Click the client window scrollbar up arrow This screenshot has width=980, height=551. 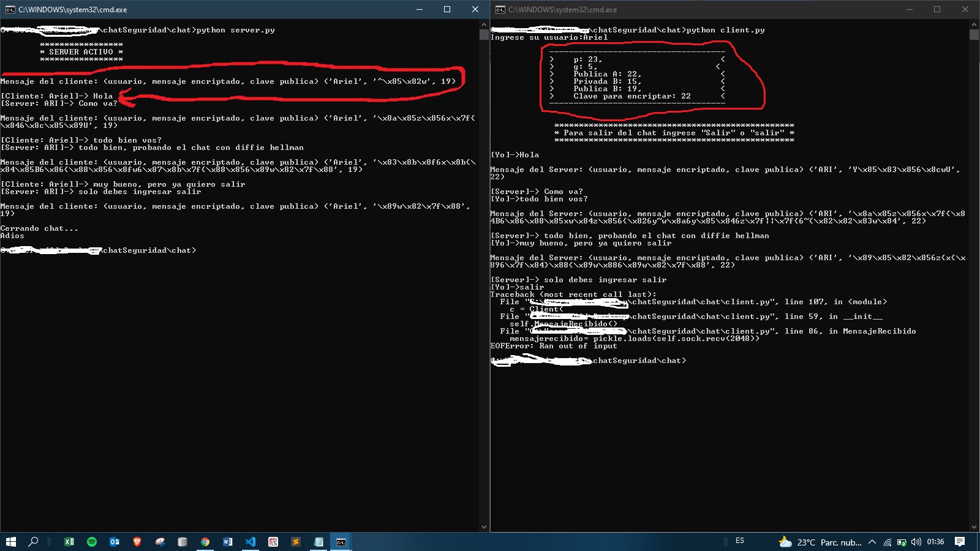(x=974, y=24)
